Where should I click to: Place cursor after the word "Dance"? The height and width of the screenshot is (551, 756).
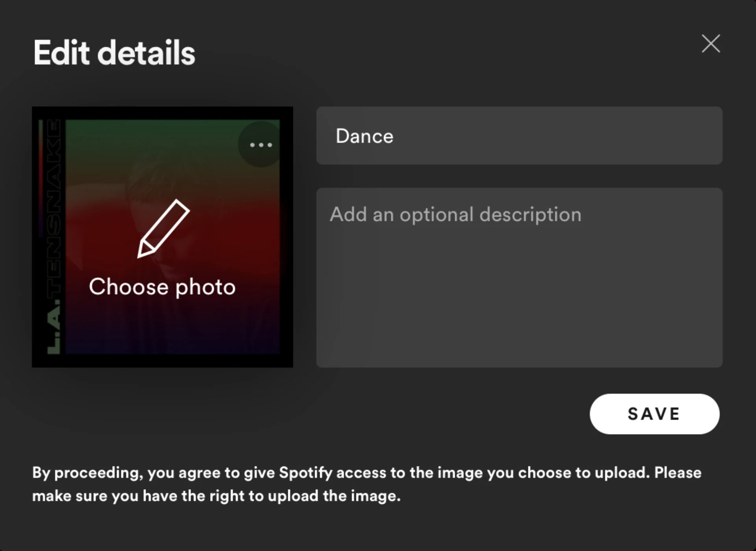395,136
